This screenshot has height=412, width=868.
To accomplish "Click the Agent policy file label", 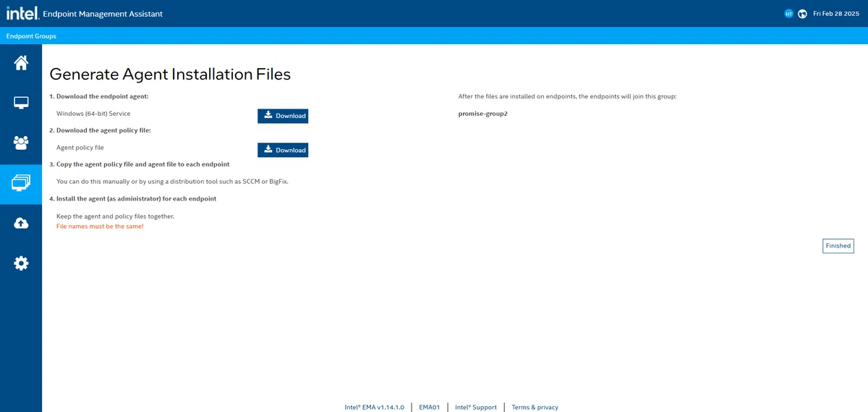I will pyautogui.click(x=80, y=148).
